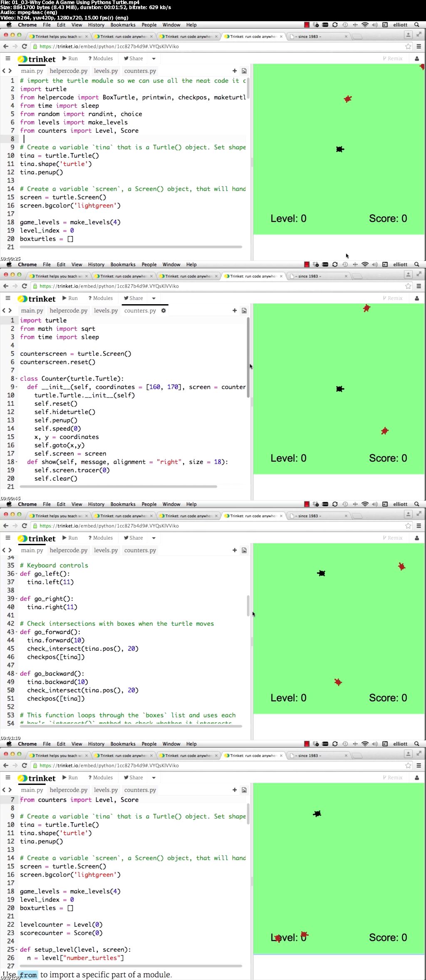Open the Bookmarks menu in top frame menu bar
Image resolution: width=426 pixels, height=980 pixels.
point(123,25)
